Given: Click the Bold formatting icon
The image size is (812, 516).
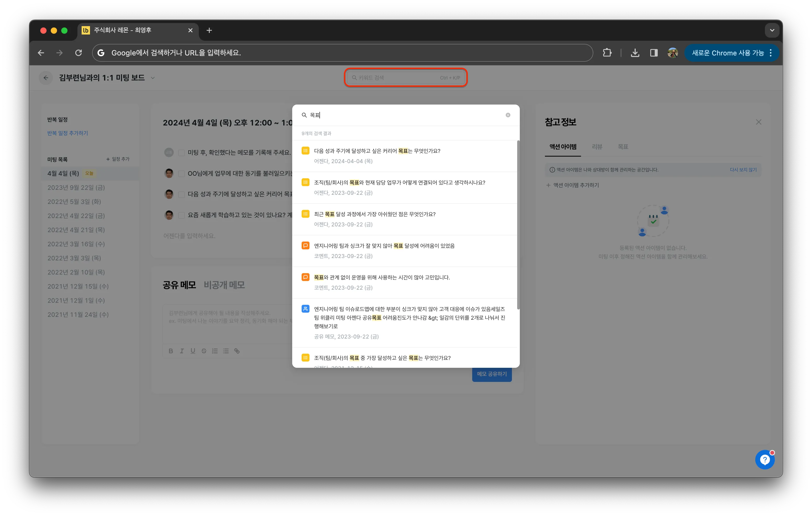Looking at the screenshot, I should pos(171,351).
